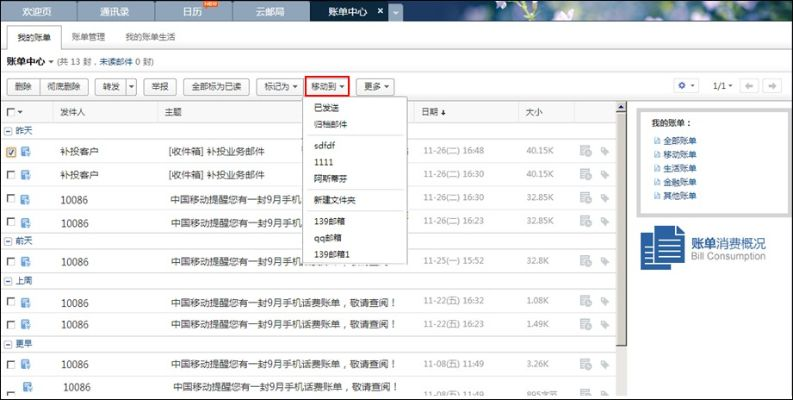793x400 pixels.
Task: Click tag icon in 11-26 16:23 row
Action: 605,221
